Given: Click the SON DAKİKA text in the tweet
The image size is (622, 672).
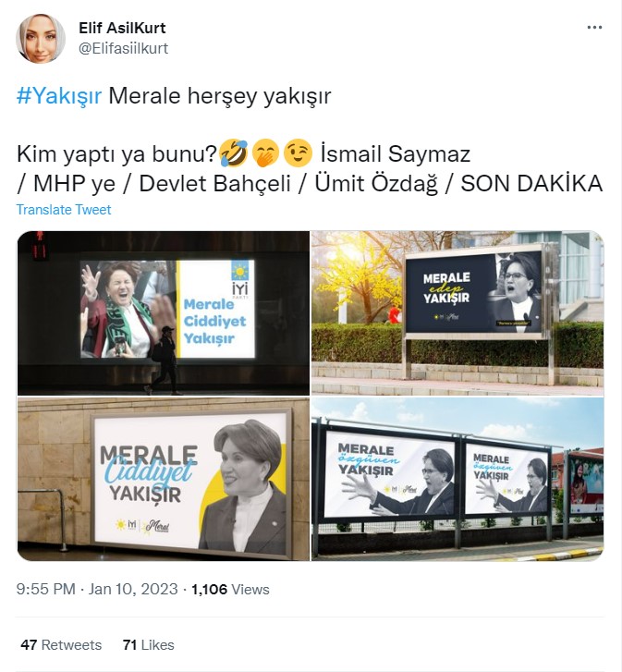Looking at the screenshot, I should click(x=531, y=183).
